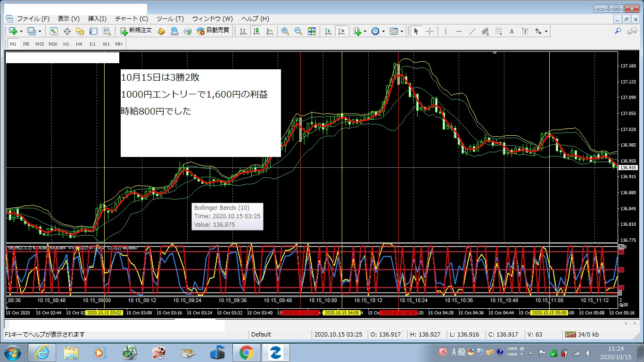644x362 pixels.
Task: Open the Market Watch window icon
Action: coord(54,31)
